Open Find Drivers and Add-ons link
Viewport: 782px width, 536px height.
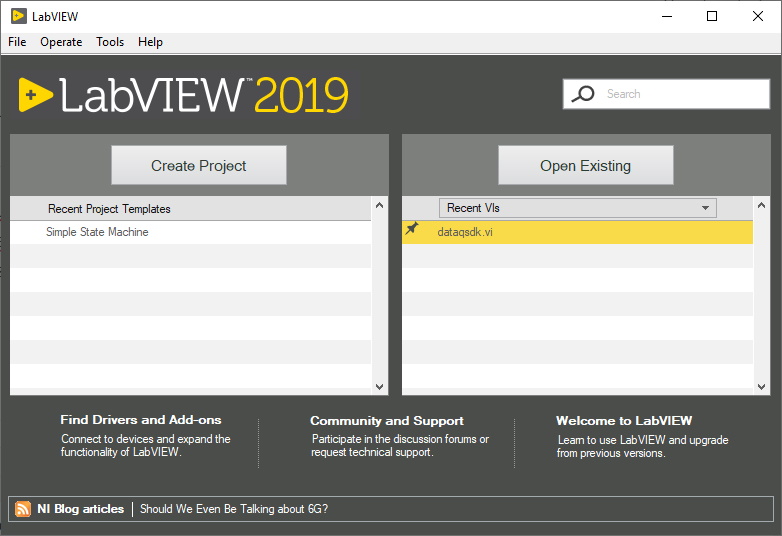pyautogui.click(x=141, y=420)
